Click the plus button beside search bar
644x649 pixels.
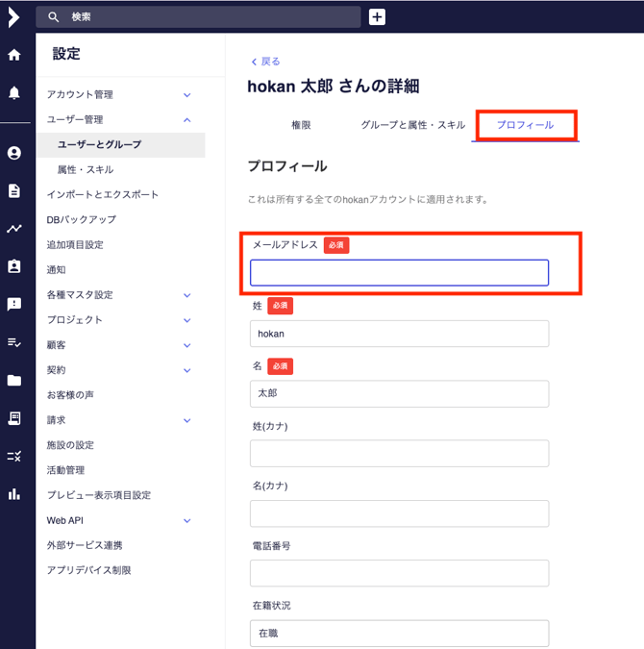click(x=377, y=17)
